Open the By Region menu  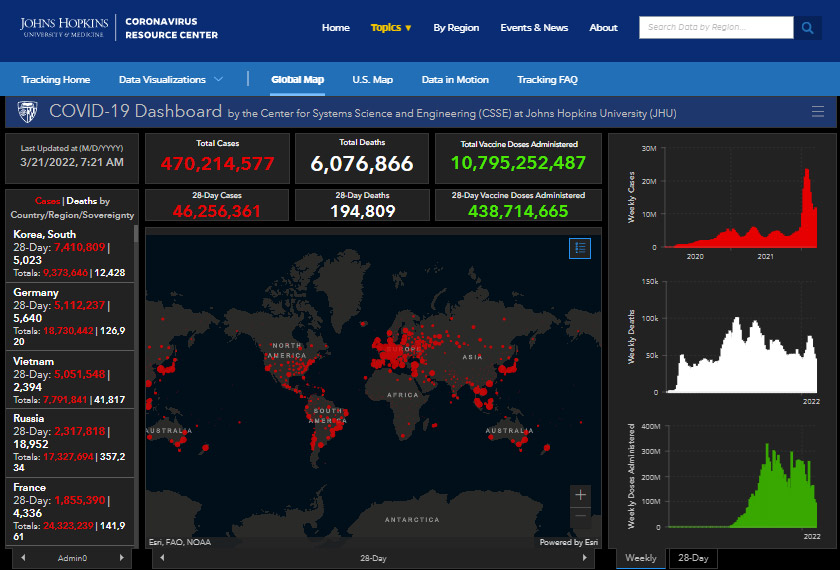[456, 28]
